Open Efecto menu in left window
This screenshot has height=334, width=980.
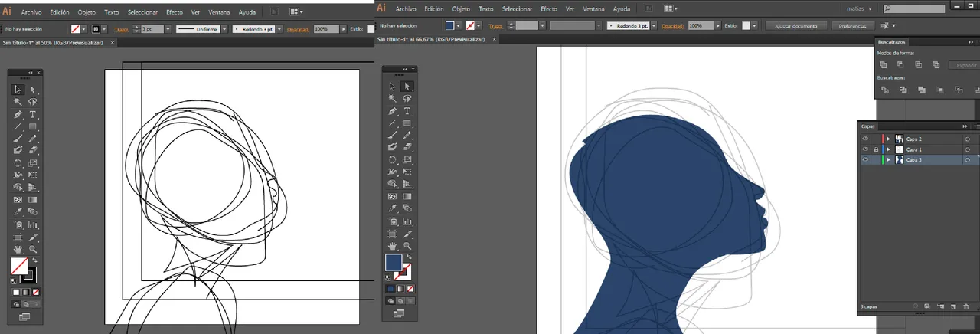click(175, 12)
